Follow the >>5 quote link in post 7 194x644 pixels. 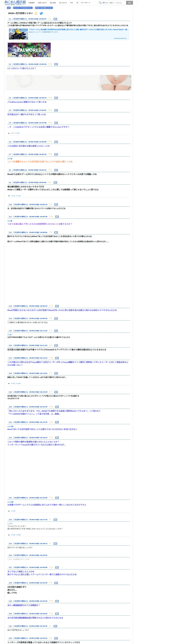click(x=10, y=159)
